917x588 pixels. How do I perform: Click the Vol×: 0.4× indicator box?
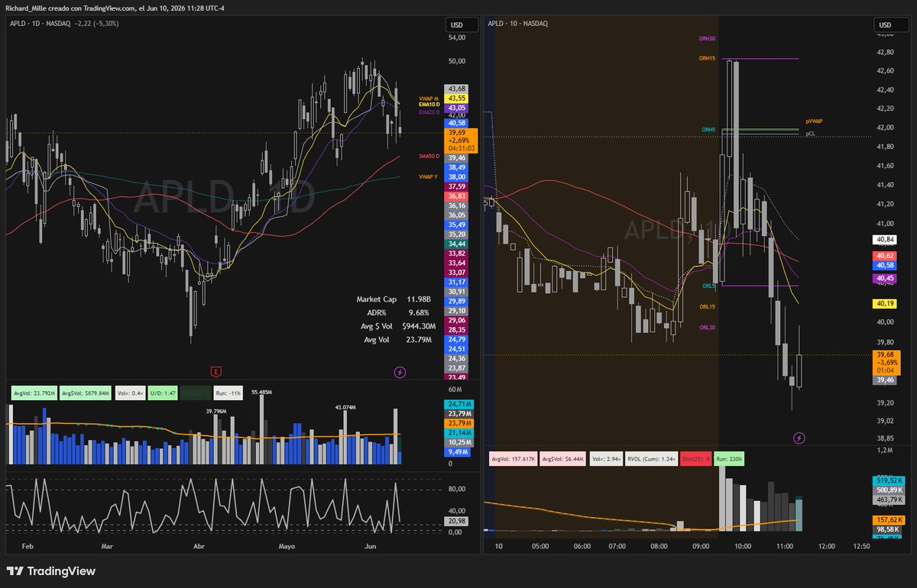(x=129, y=392)
